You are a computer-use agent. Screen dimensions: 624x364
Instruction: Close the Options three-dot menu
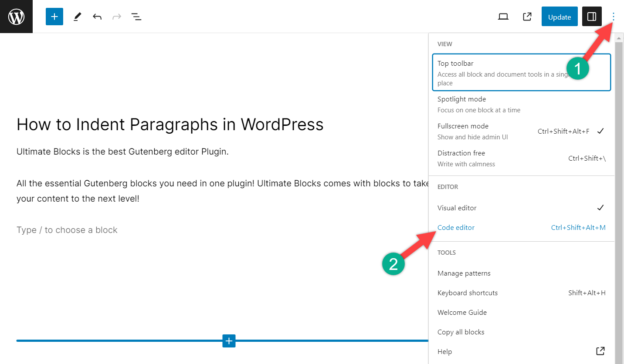(614, 17)
